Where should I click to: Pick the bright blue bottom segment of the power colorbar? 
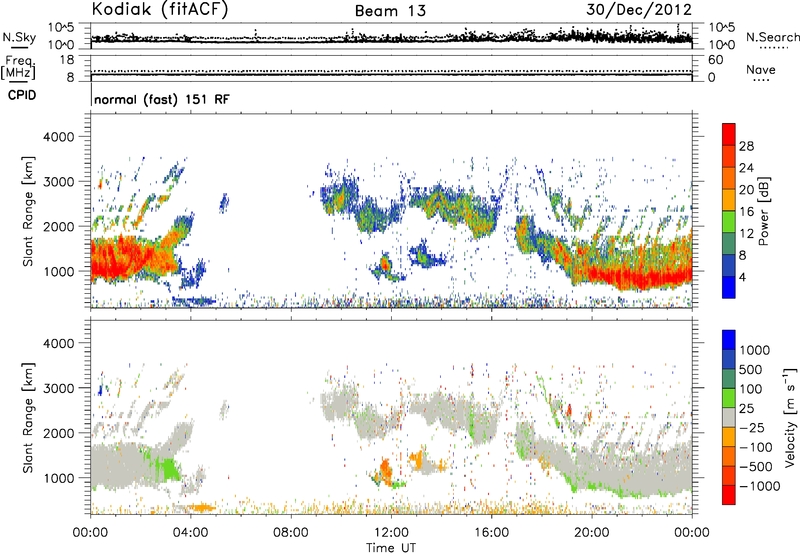729,288
